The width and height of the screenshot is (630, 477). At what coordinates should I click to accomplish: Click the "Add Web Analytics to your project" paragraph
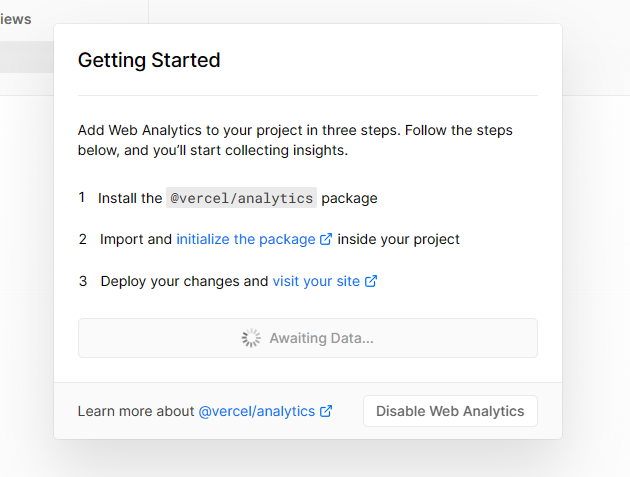[x=295, y=140]
